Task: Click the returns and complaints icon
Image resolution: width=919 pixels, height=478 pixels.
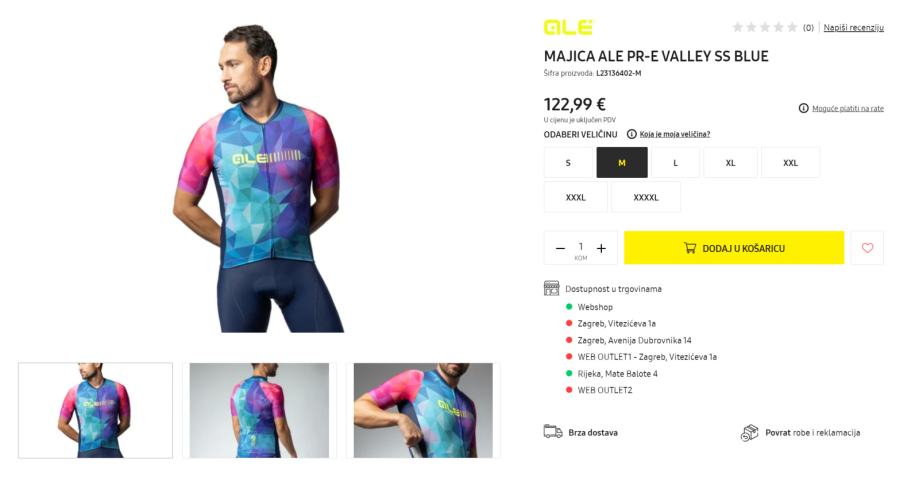Action: (x=749, y=432)
